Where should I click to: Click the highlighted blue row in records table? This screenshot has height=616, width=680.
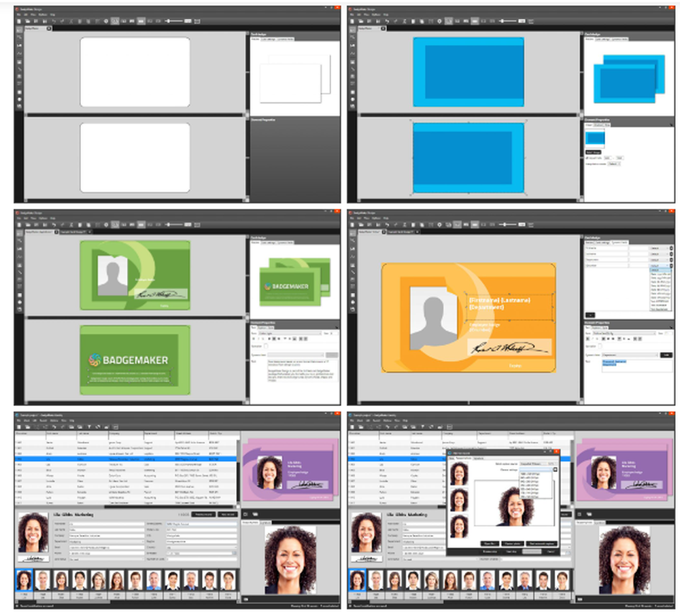[x=126, y=459]
